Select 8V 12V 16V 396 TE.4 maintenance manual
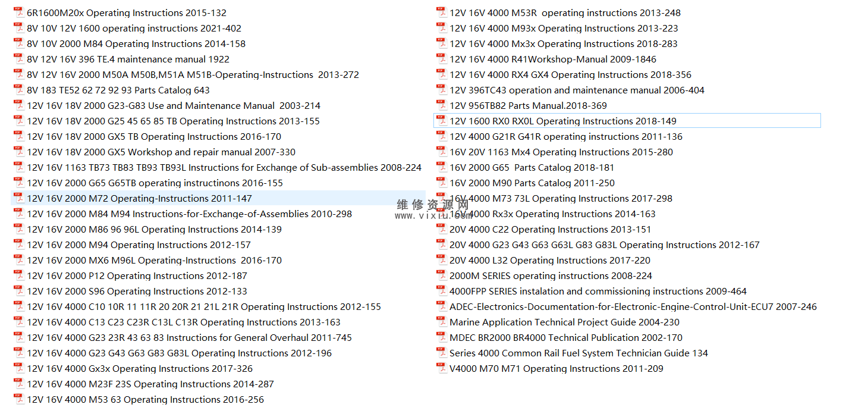Image resolution: width=868 pixels, height=420 pixels. click(x=128, y=59)
